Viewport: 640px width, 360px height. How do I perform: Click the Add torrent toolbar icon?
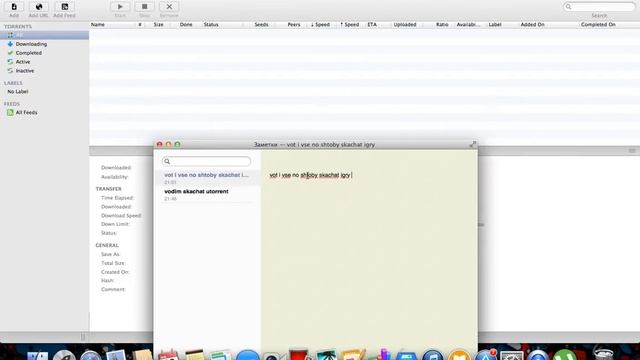14,7
